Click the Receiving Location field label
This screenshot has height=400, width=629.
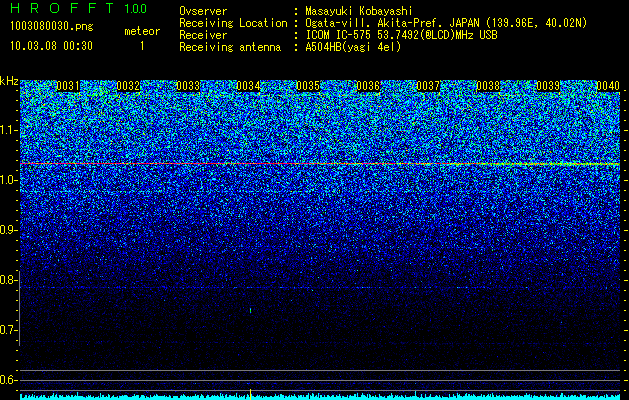pyautogui.click(x=233, y=23)
